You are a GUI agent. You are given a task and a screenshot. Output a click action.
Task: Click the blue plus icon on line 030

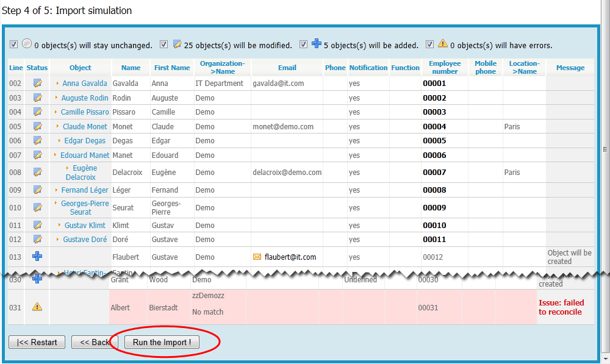pyautogui.click(x=37, y=279)
